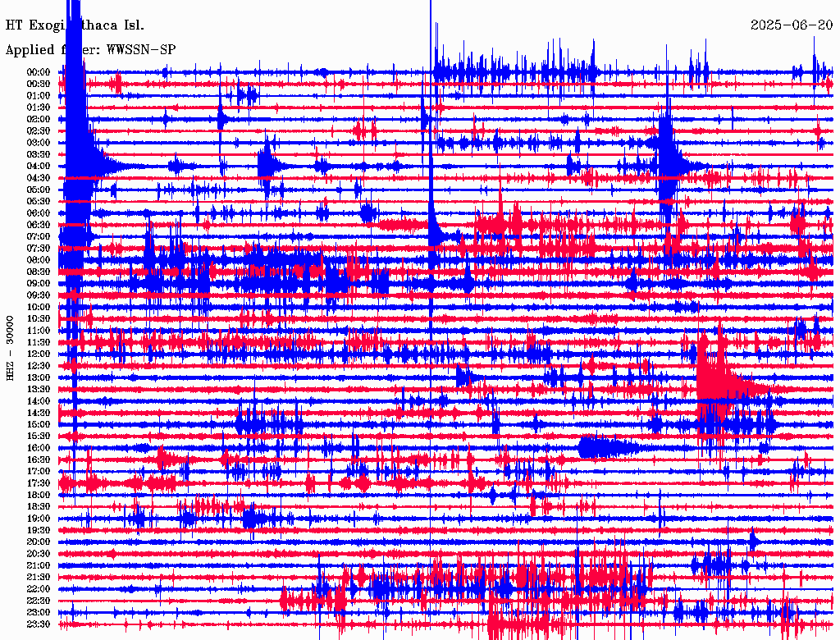Select the 03:00 time label
Screen dimensions: 840x640
point(39,143)
